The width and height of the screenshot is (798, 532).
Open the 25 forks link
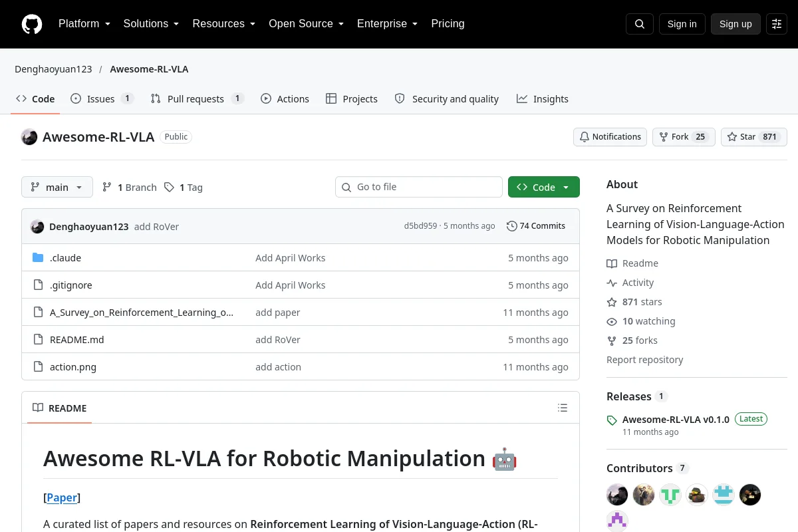coord(632,340)
